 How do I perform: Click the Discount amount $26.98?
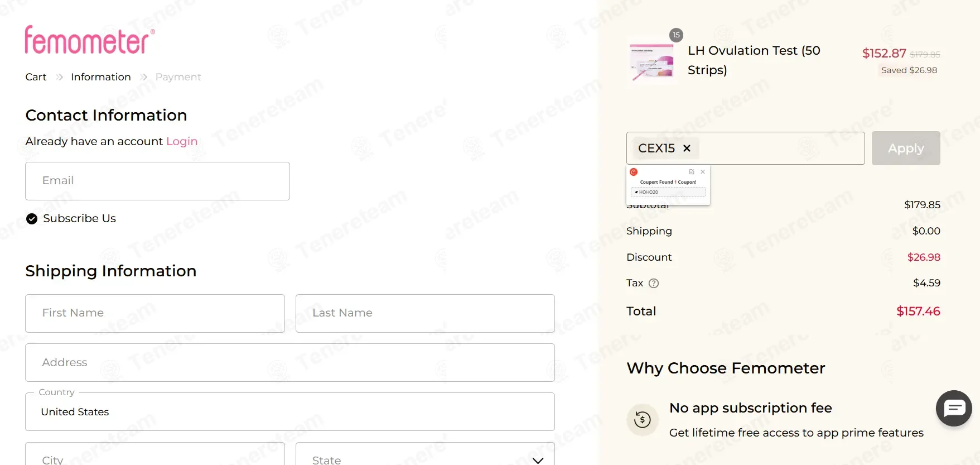tap(924, 257)
